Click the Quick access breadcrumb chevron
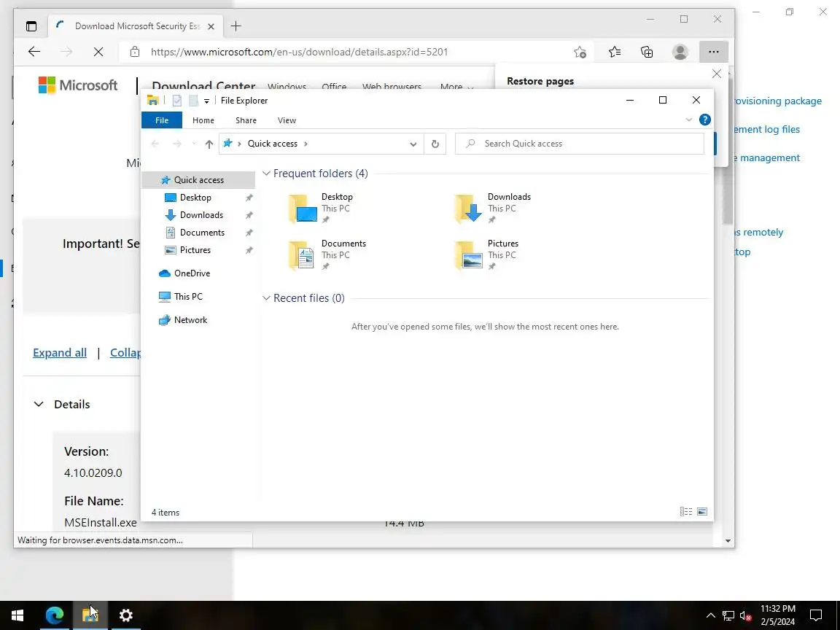The width and height of the screenshot is (840, 630). (306, 144)
